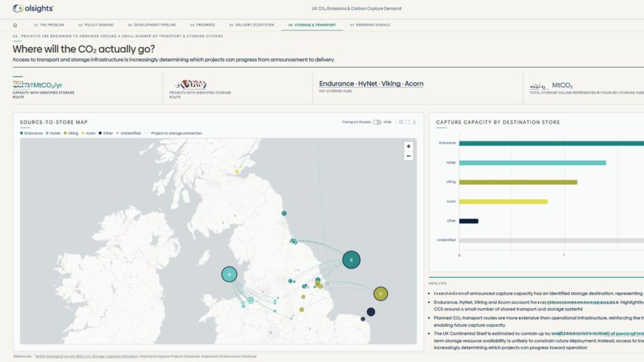Toggle Endurance in the map legend
The width and height of the screenshot is (644, 362).
tap(31, 133)
